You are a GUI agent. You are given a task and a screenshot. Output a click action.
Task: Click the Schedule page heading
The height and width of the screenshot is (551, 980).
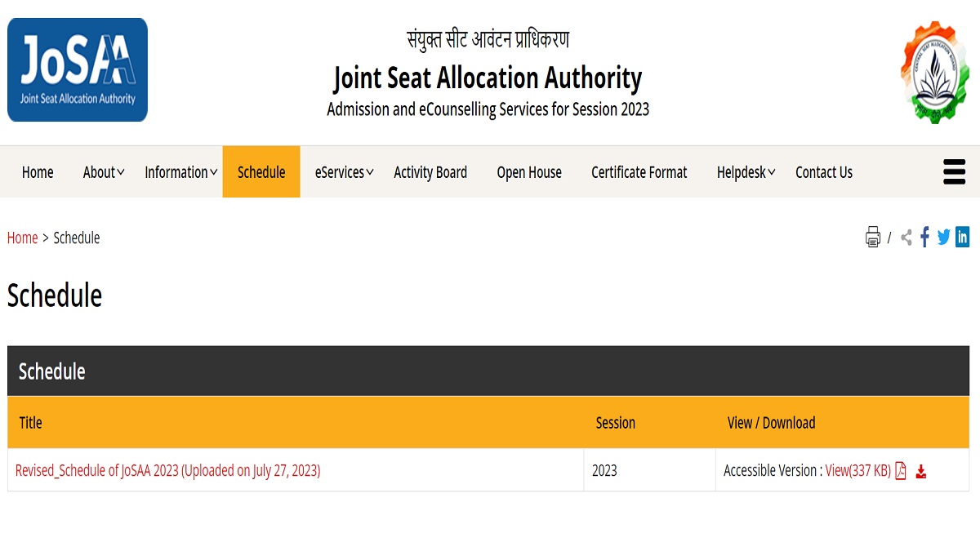click(55, 295)
